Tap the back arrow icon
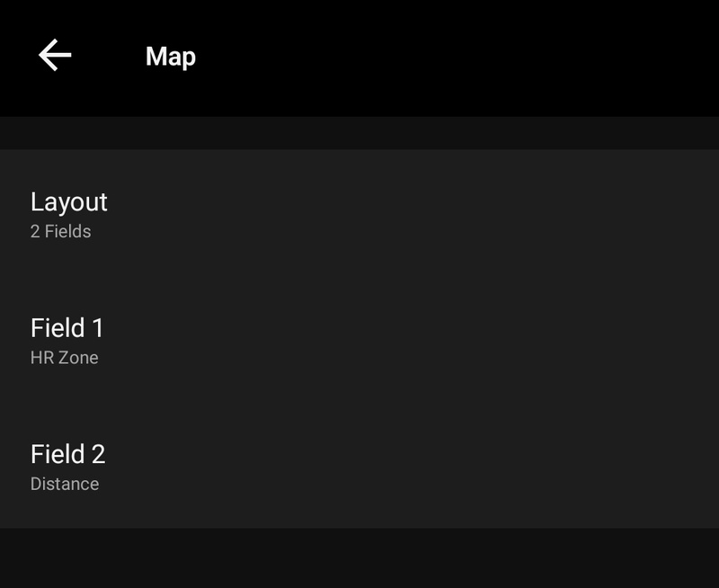The height and width of the screenshot is (588, 719). click(x=55, y=56)
